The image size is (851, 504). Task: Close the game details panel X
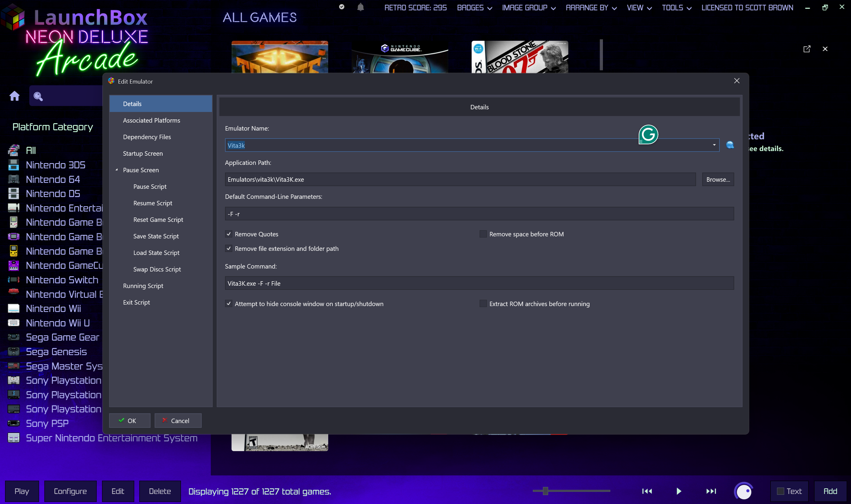click(x=825, y=49)
